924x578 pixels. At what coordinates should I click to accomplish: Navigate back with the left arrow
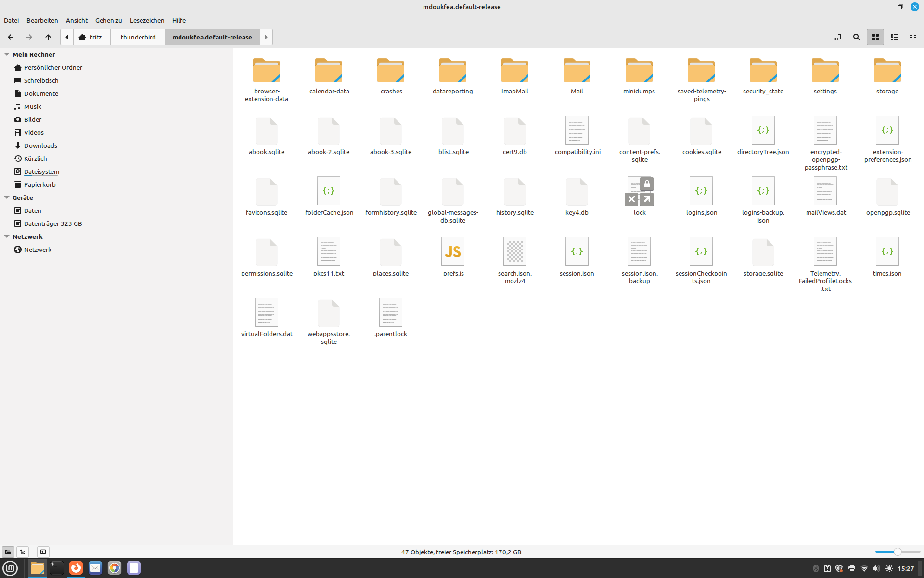[11, 37]
